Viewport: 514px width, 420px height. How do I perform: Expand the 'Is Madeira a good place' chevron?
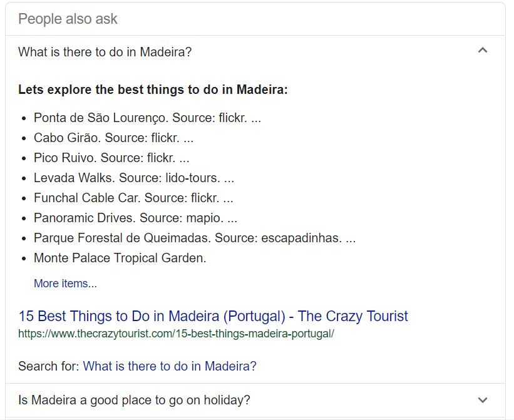tap(483, 400)
